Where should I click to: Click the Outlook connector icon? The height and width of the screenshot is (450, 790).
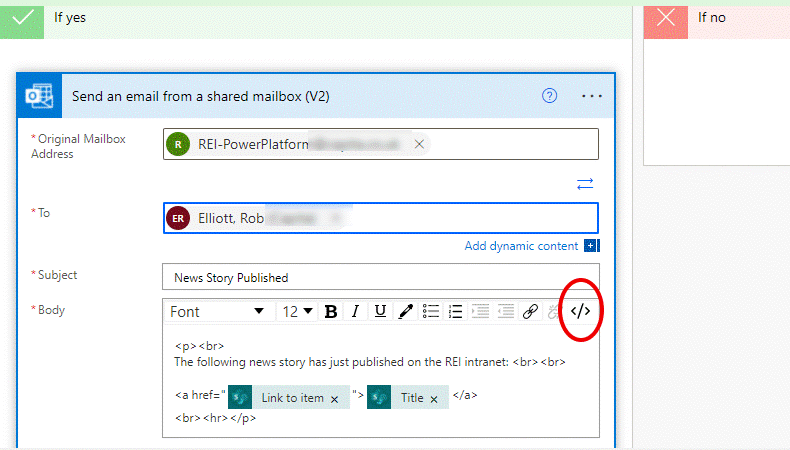(39, 96)
